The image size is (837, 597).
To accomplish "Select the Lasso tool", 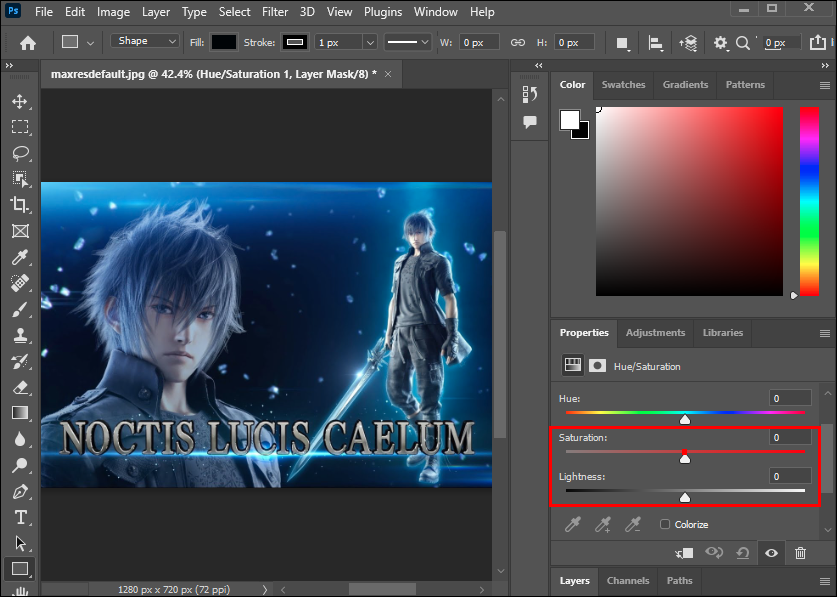I will tap(20, 153).
